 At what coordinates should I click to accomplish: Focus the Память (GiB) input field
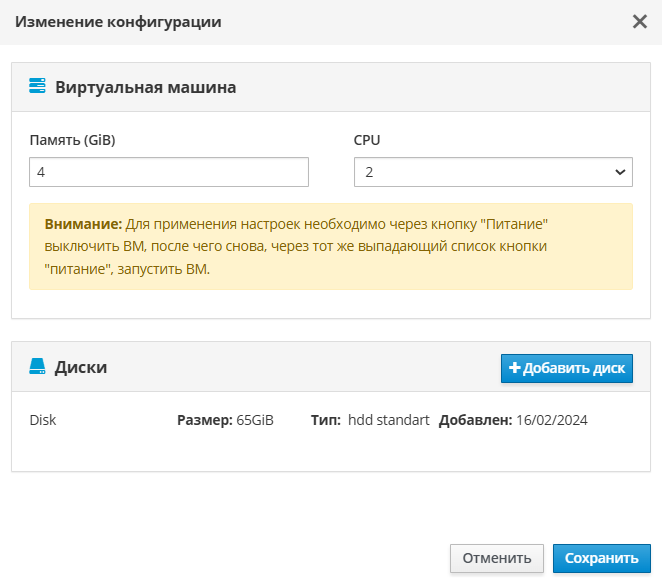[x=169, y=172]
